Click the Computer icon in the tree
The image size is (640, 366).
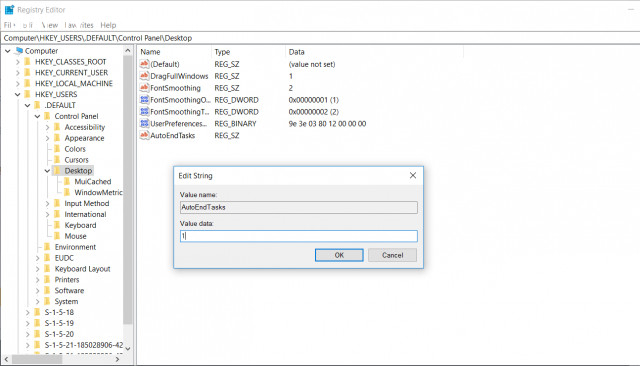click(18, 51)
